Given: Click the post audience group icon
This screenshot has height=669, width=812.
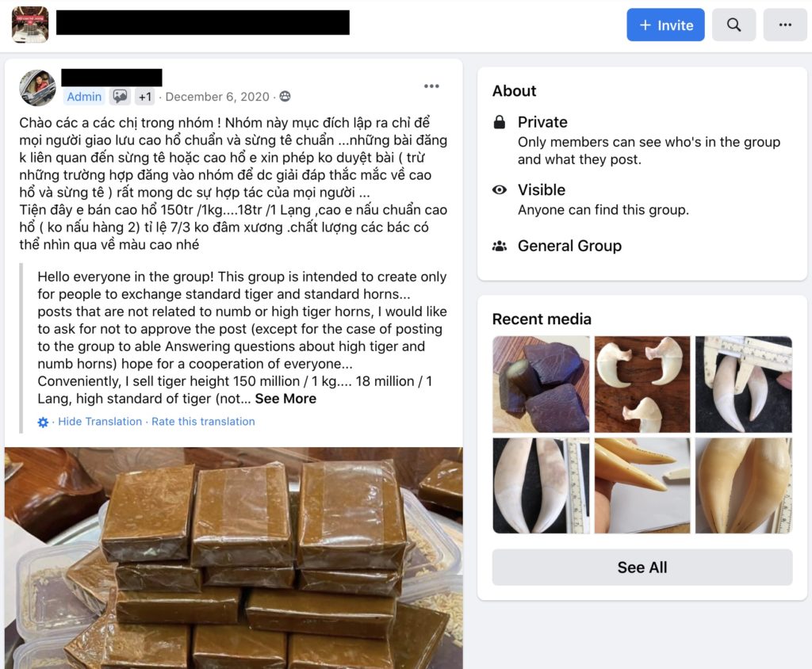Looking at the screenshot, I should (285, 97).
